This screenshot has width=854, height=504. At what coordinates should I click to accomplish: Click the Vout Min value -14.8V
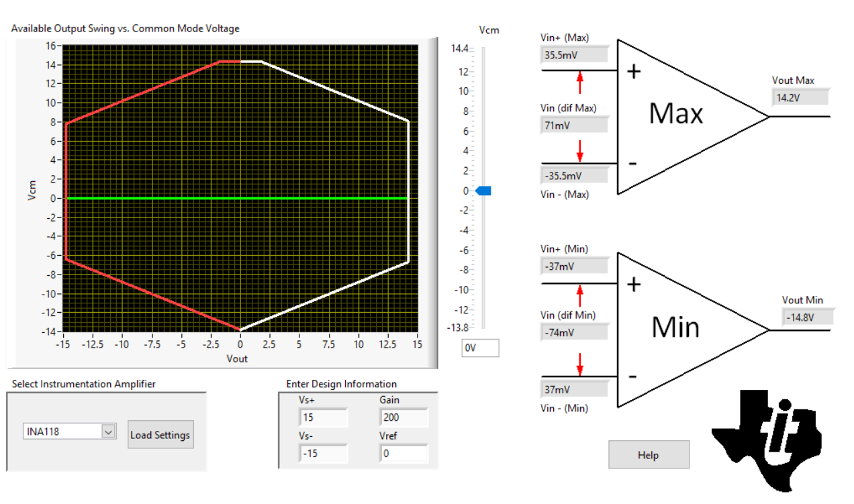pyautogui.click(x=808, y=317)
